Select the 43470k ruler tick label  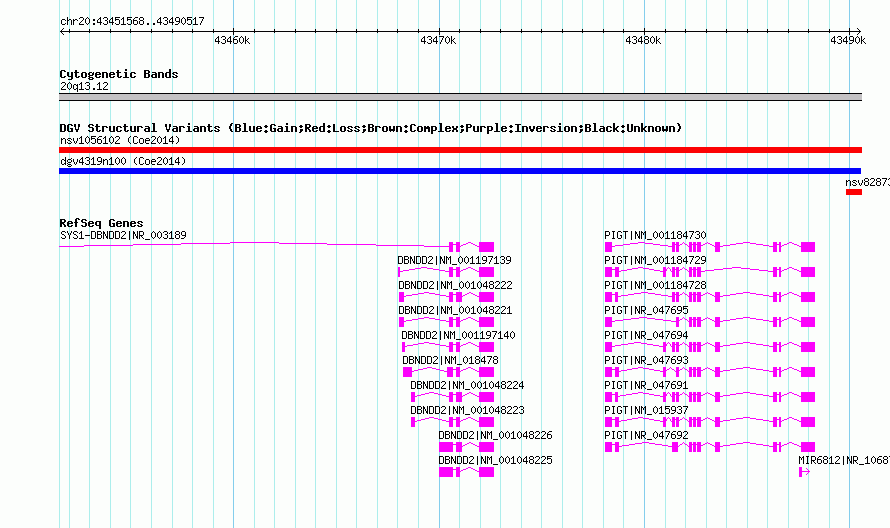[x=438, y=40]
